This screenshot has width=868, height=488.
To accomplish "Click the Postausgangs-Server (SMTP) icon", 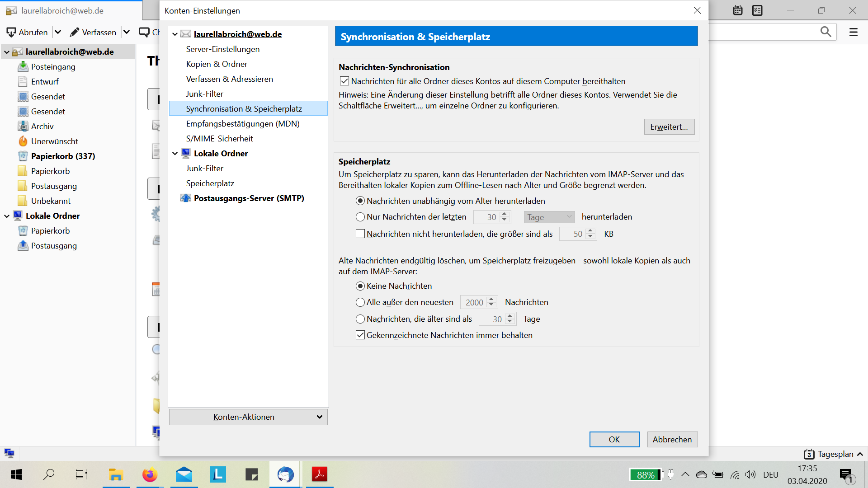I will click(x=185, y=198).
